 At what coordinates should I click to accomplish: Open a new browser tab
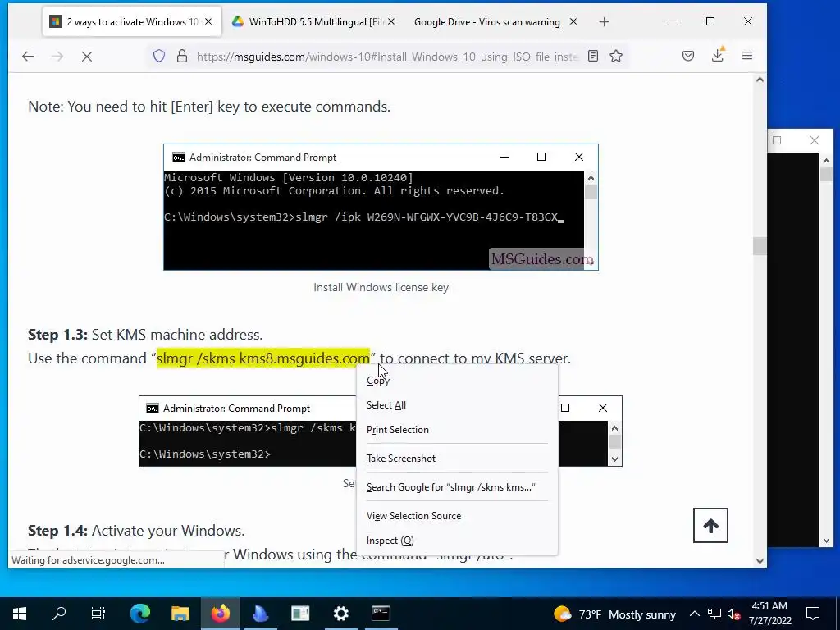pos(605,22)
